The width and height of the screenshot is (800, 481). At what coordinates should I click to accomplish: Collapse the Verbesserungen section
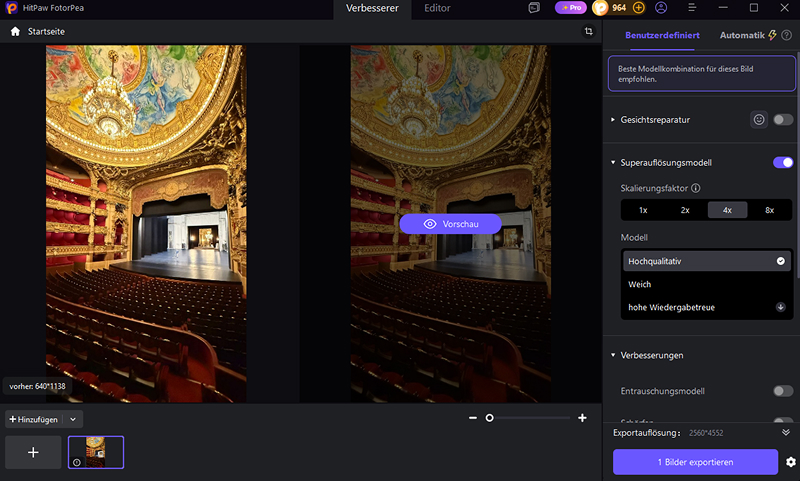(613, 355)
